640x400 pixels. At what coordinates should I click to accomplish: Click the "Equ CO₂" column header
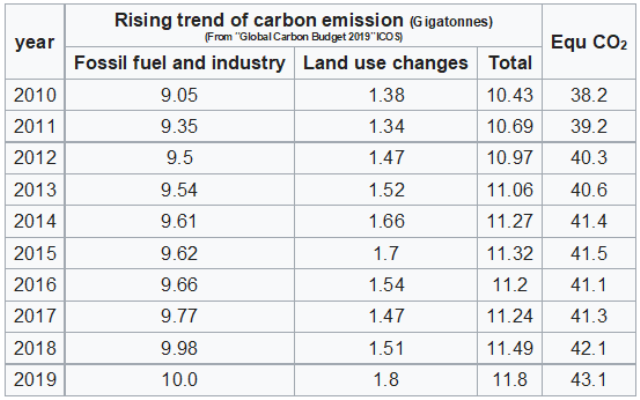coord(589,42)
